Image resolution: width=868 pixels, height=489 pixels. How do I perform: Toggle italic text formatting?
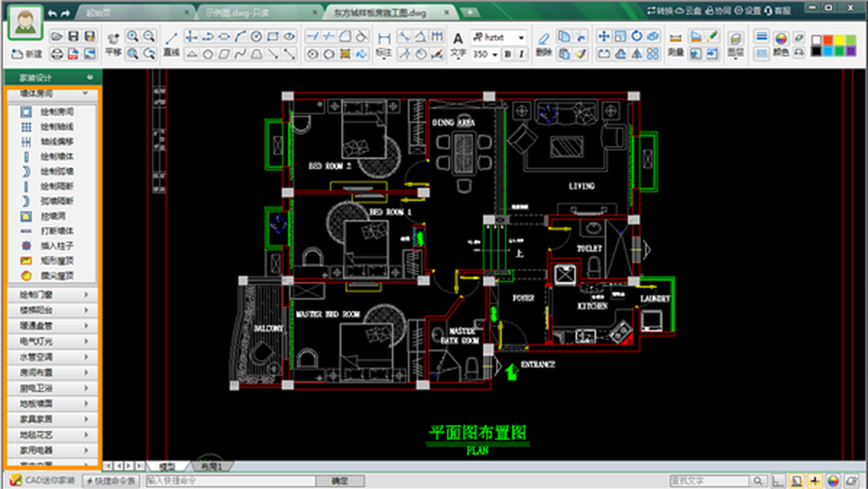coord(521,54)
